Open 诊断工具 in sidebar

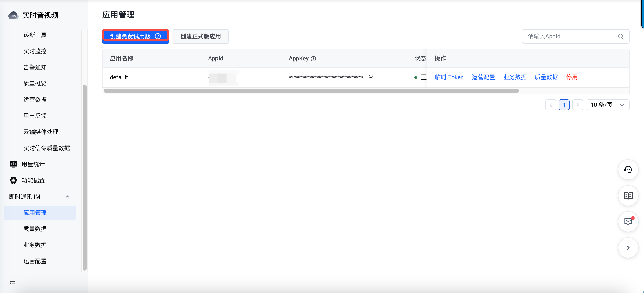(x=35, y=35)
